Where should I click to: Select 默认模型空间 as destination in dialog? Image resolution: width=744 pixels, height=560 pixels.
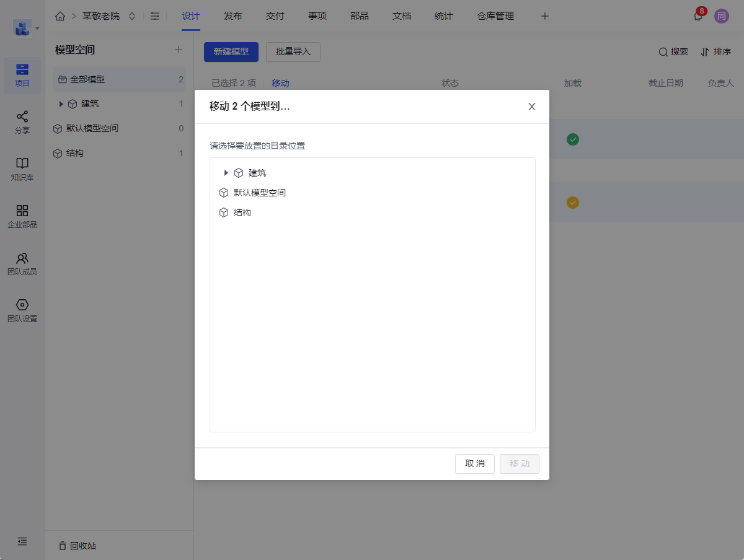[259, 193]
